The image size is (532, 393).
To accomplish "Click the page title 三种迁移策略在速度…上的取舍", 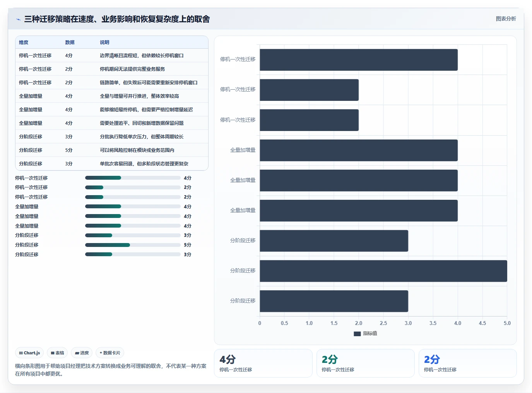I will (117, 19).
